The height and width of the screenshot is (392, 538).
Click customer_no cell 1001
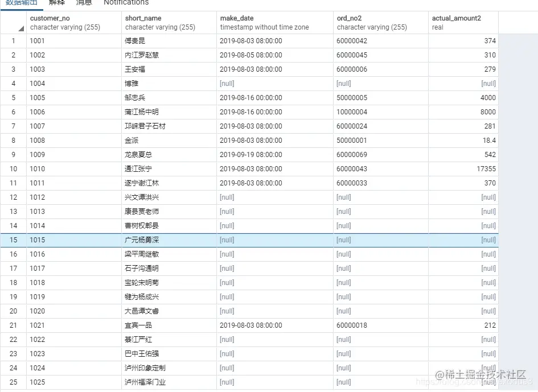point(74,41)
